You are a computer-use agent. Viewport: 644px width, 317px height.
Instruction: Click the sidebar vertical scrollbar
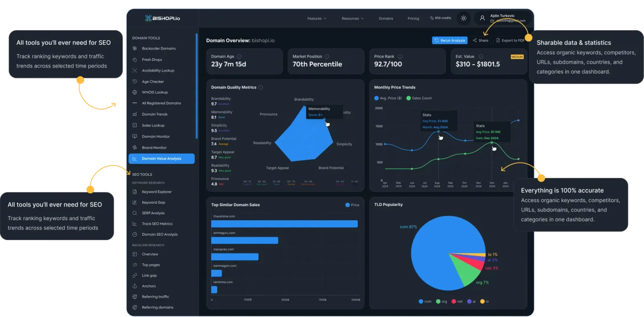[x=196, y=86]
